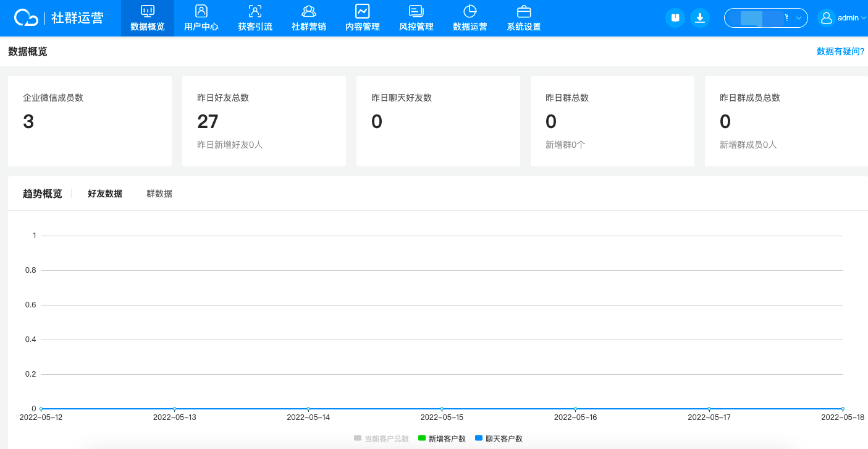
Task: Click the 2022-05-12 axis label
Action: (41, 417)
